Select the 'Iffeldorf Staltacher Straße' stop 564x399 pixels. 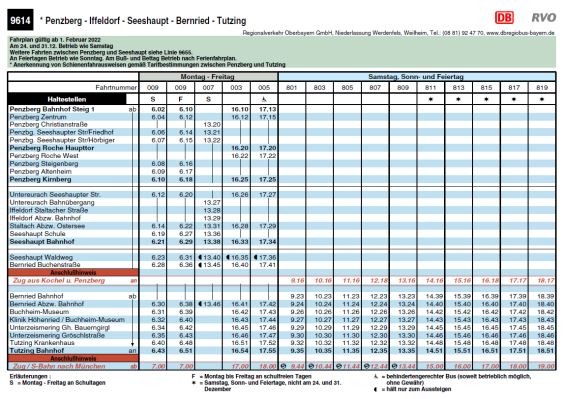[x=49, y=210]
